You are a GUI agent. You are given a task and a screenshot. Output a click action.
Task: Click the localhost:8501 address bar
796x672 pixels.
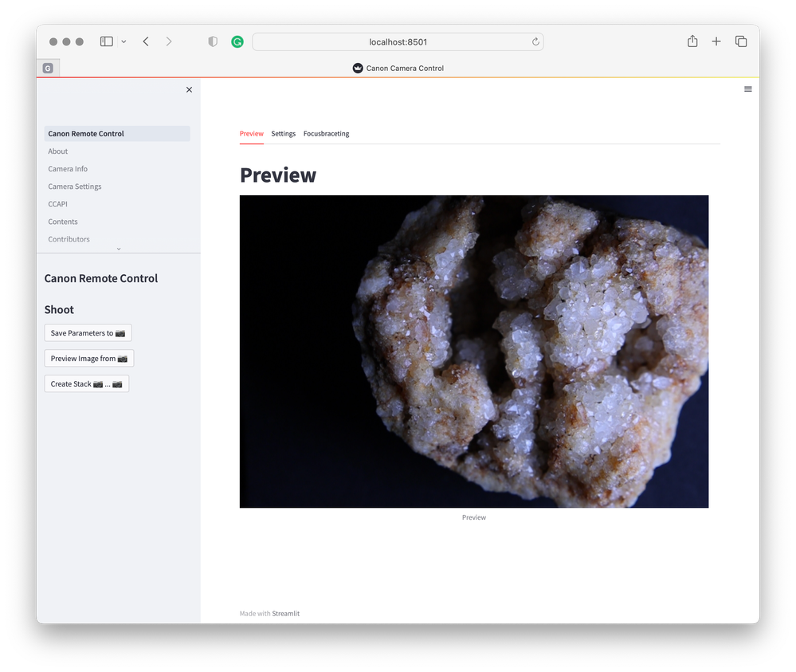[x=398, y=41]
